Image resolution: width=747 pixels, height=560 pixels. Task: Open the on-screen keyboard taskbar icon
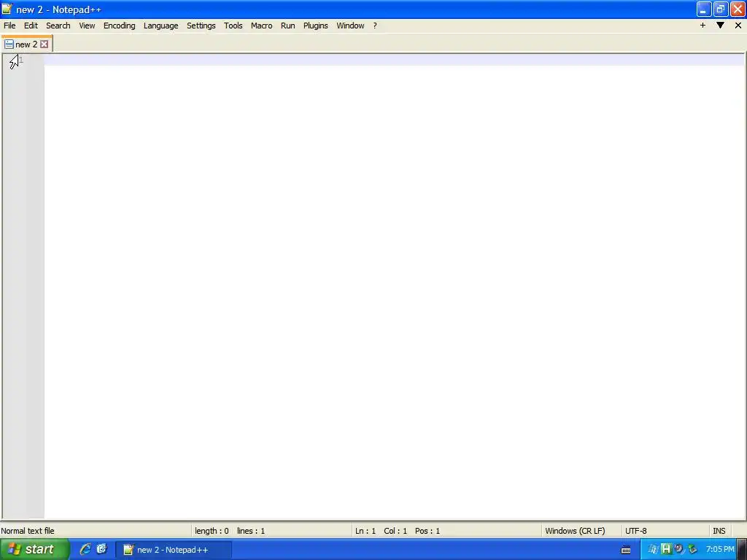pos(626,550)
